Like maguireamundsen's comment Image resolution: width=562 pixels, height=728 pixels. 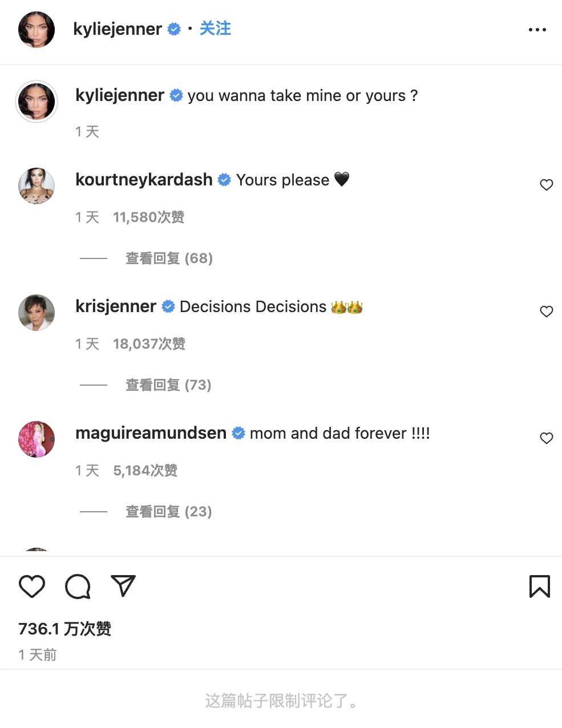[x=546, y=438]
